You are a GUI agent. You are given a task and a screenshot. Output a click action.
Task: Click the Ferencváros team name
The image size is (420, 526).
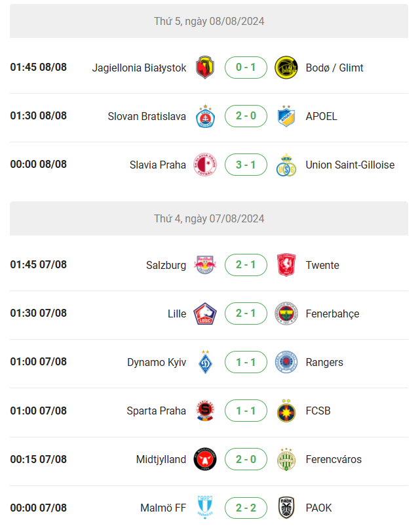334,459
